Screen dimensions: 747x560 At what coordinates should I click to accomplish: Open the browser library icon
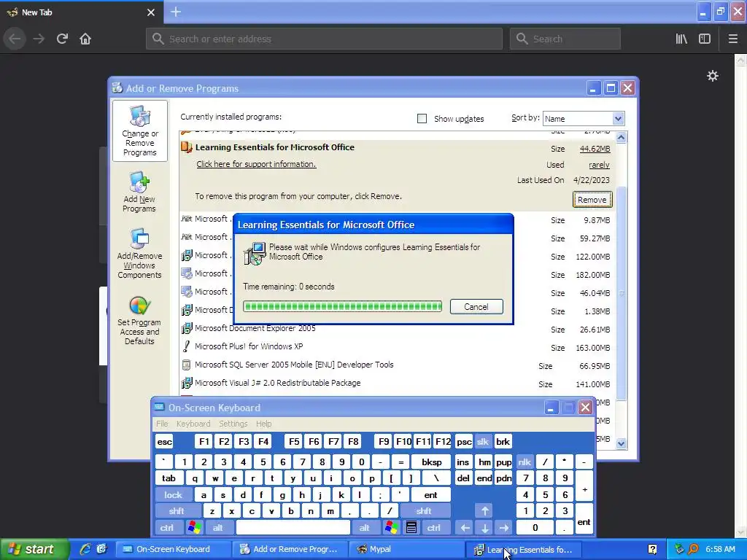[x=681, y=39]
